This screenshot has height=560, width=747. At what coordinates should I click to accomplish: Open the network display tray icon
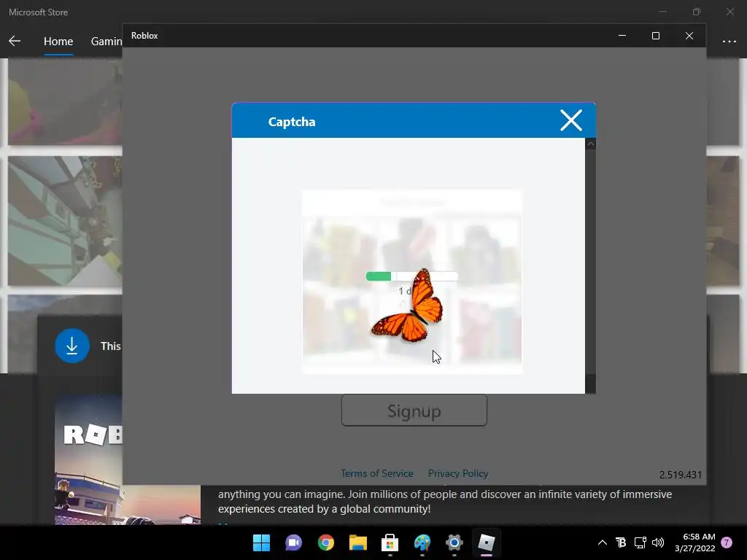coord(640,542)
